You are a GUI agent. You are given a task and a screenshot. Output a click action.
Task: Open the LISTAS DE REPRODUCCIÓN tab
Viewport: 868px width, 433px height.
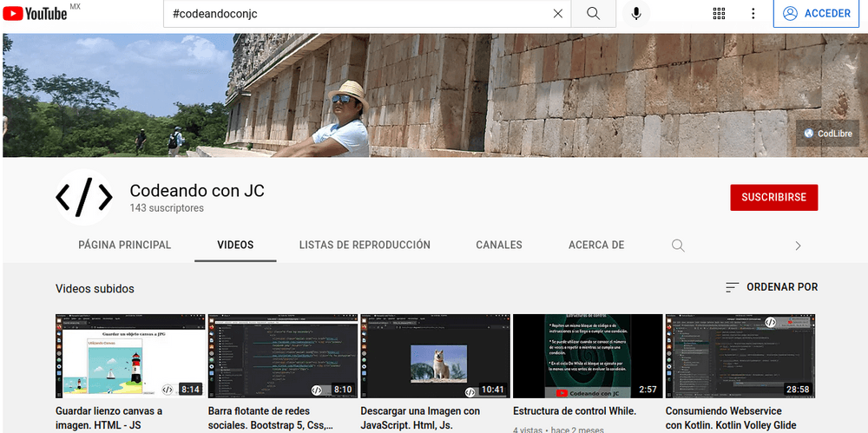(365, 246)
